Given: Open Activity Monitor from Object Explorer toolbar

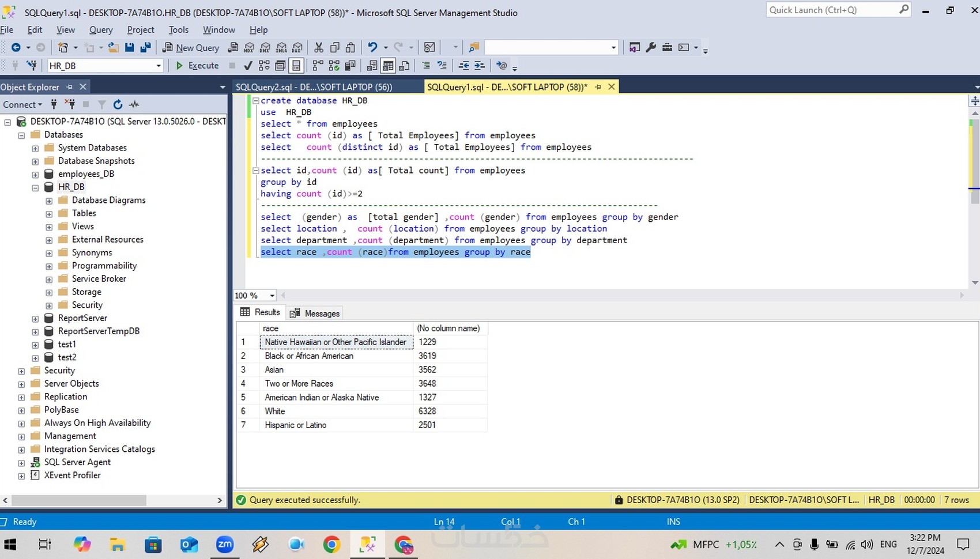Looking at the screenshot, I should (x=134, y=104).
